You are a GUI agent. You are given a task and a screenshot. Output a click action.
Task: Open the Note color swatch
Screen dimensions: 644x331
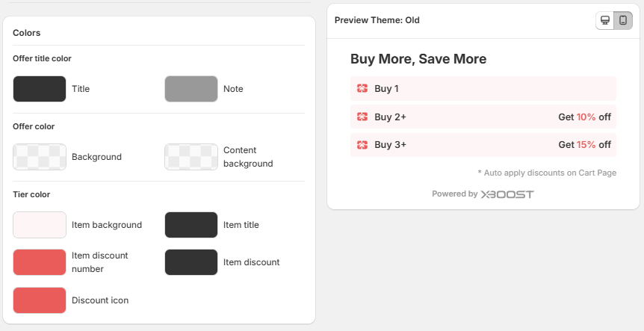pyautogui.click(x=191, y=89)
